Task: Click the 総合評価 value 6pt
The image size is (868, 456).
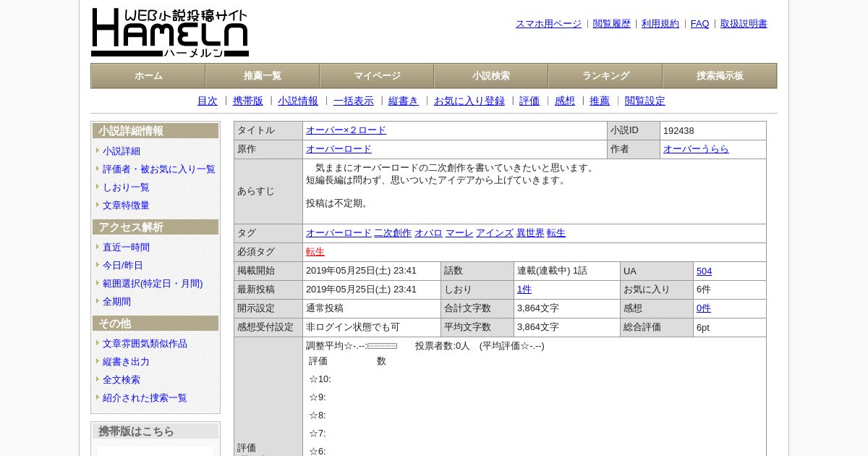Action: tap(703, 327)
